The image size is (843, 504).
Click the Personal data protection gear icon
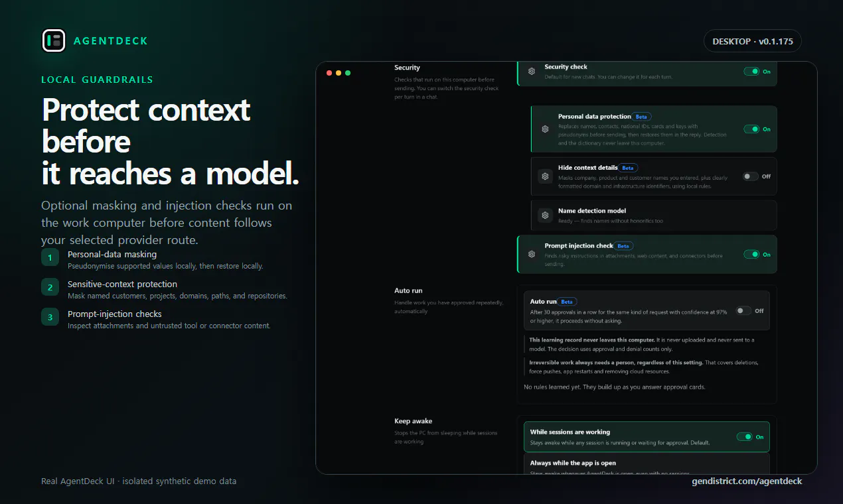[x=545, y=129]
